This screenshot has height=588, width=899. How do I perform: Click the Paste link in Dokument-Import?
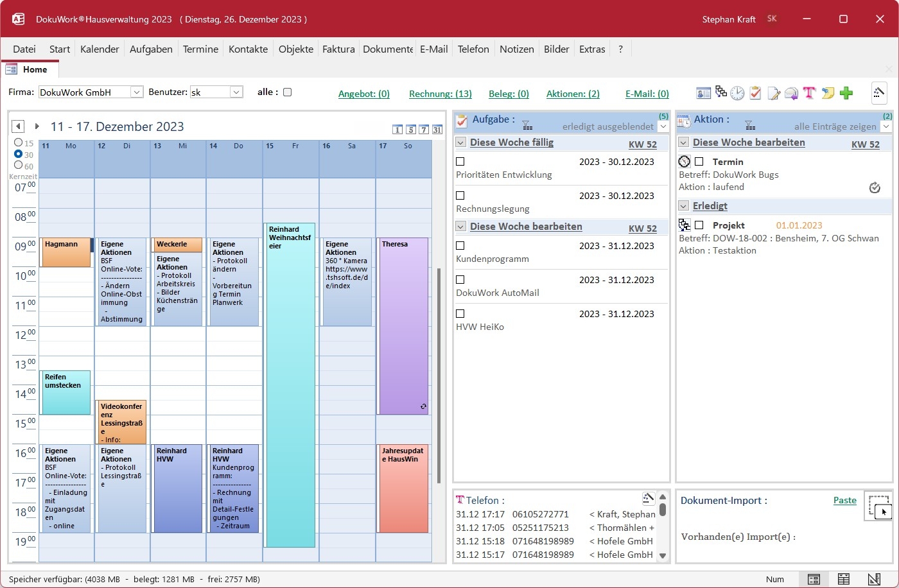[x=845, y=500]
